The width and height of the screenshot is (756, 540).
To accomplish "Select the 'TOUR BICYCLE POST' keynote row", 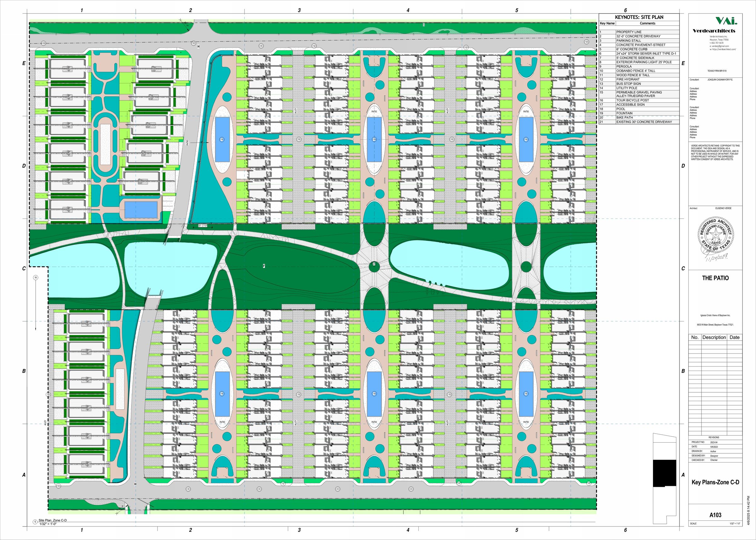I will pyautogui.click(x=639, y=100).
